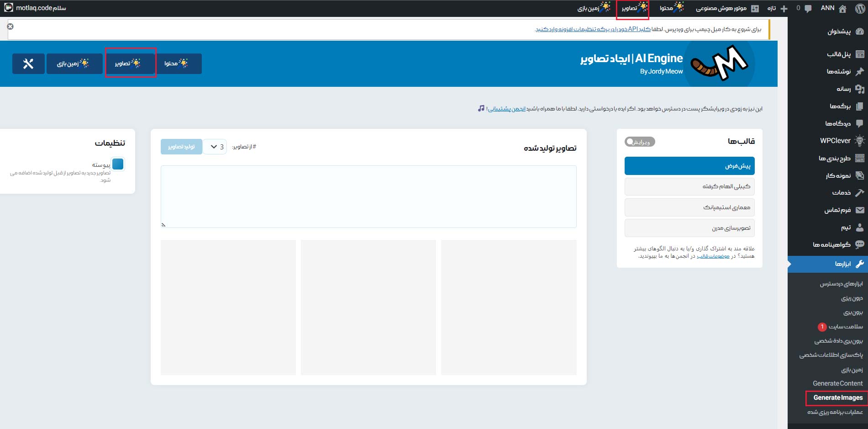Click the WordPress logo in admin bar
Screen dimensions: 868x429
[860, 8]
